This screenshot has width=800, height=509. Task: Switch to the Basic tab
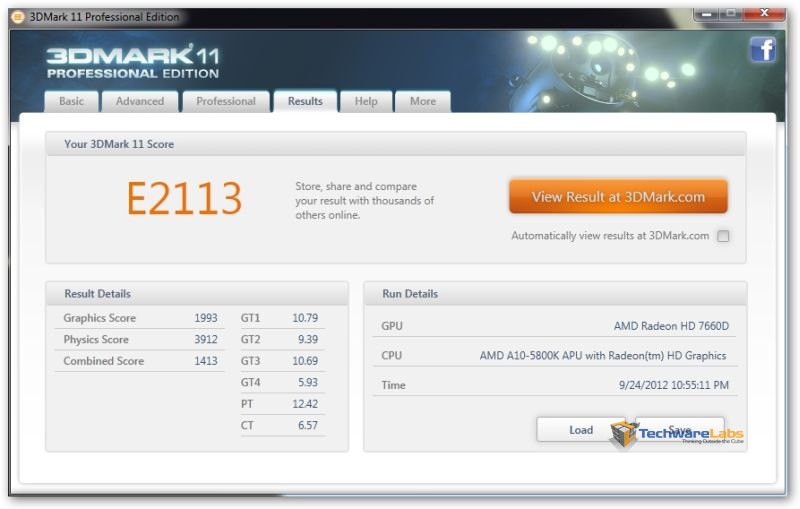coord(72,101)
